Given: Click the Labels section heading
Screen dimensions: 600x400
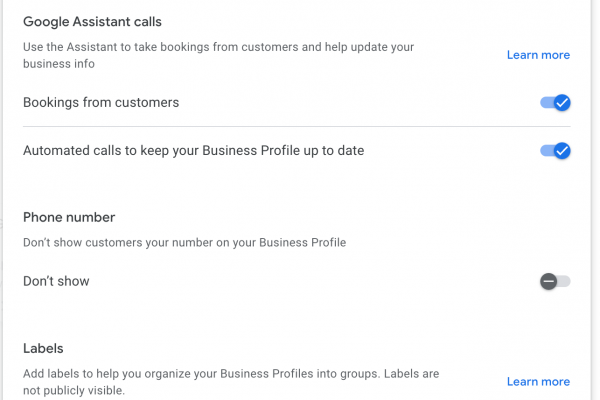Looking at the screenshot, I should pyautogui.click(x=43, y=348).
